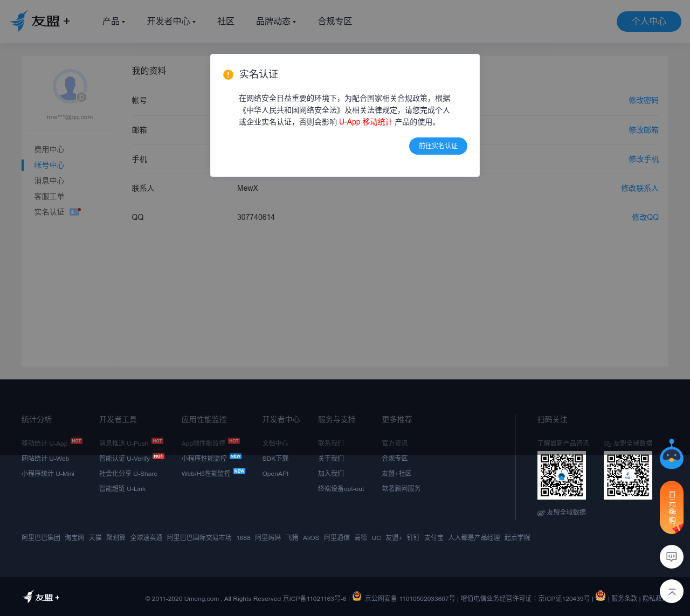This screenshot has height=616, width=690.
Task: Select 客服工单 in sidebar
Action: (49, 196)
